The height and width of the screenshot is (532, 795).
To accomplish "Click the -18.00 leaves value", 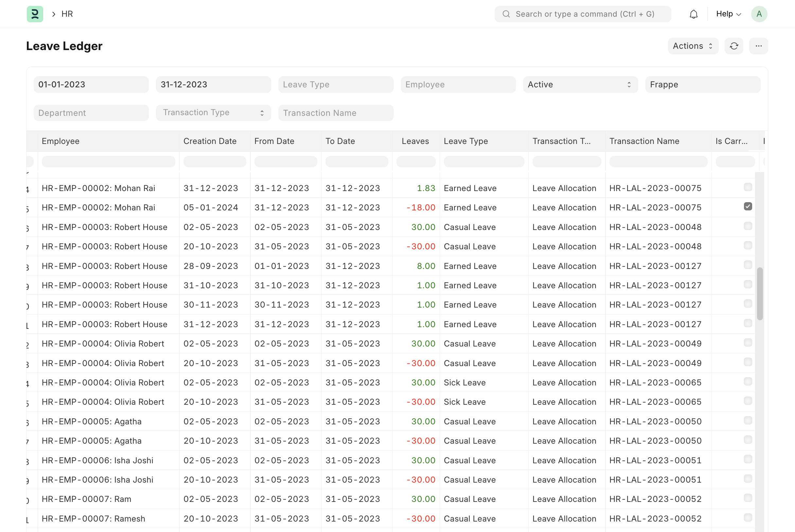I will (421, 207).
